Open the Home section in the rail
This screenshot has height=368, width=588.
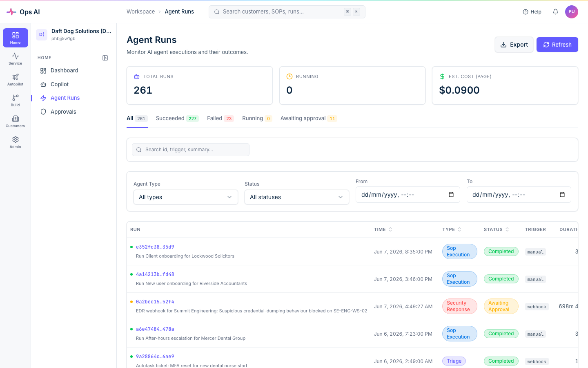(x=16, y=38)
